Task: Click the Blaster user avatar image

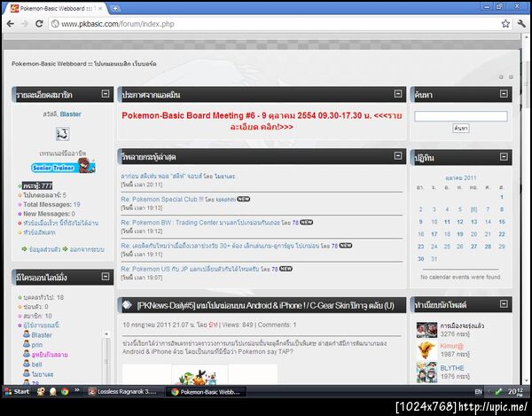Action: click(63, 134)
